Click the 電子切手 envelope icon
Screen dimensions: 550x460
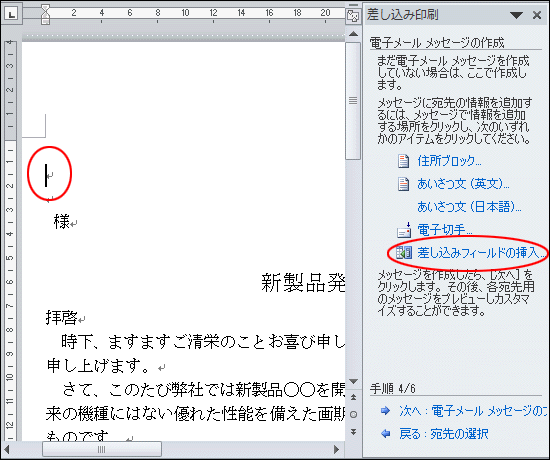pos(404,230)
